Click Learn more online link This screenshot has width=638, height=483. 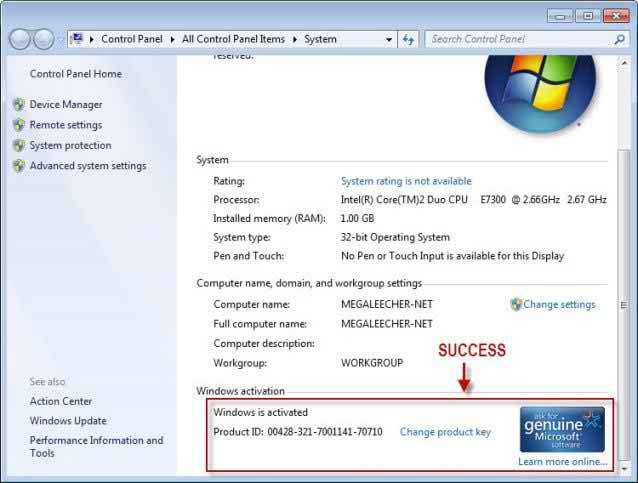(x=562, y=462)
